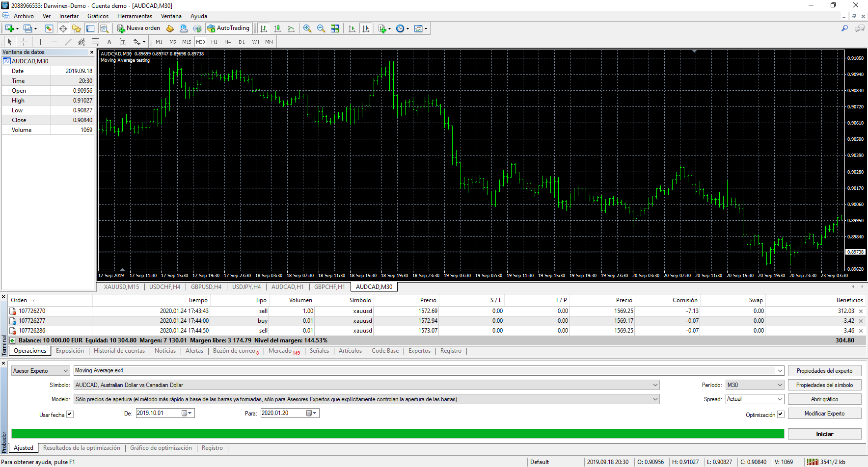Image resolution: width=868 pixels, height=467 pixels.
Task: Switch to the GBPUSD,H4 chart tab
Action: 206,287
